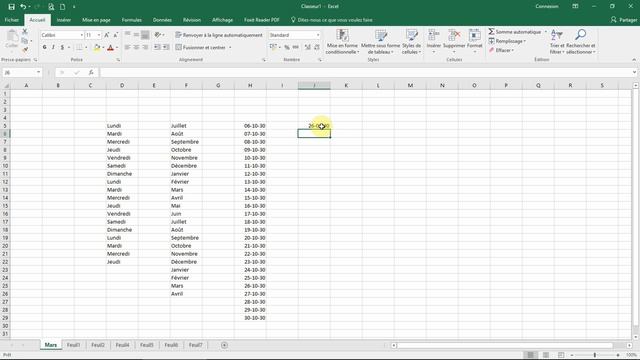Screen dimensions: 640x360
Task: Toggle italic I formatting
Action: pos(53,47)
